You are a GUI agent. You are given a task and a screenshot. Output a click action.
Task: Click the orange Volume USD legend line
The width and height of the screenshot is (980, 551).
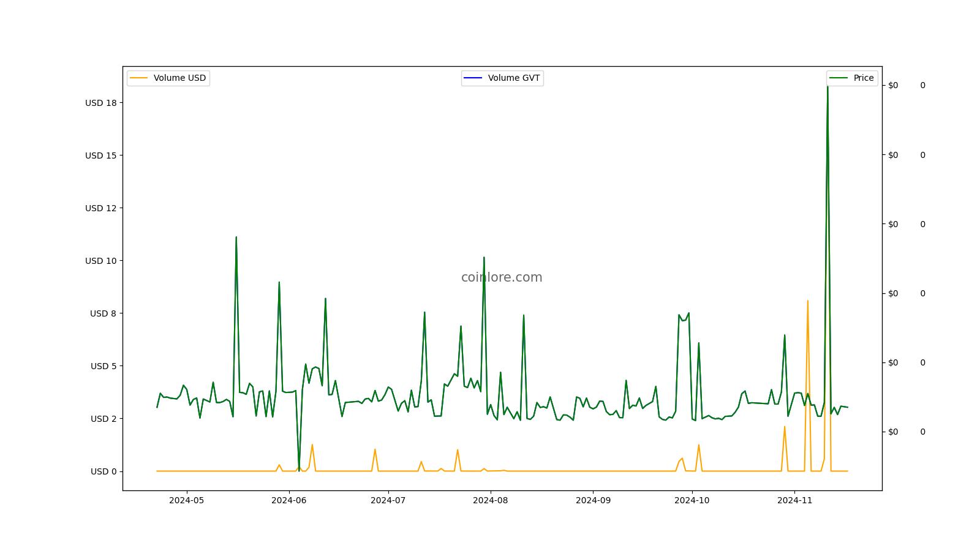(139, 78)
